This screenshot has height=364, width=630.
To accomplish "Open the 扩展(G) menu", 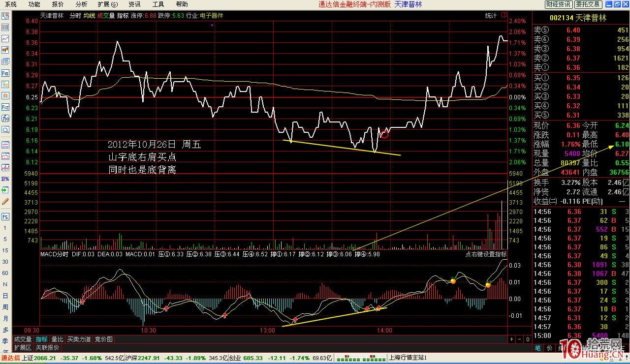I will [107, 4].
